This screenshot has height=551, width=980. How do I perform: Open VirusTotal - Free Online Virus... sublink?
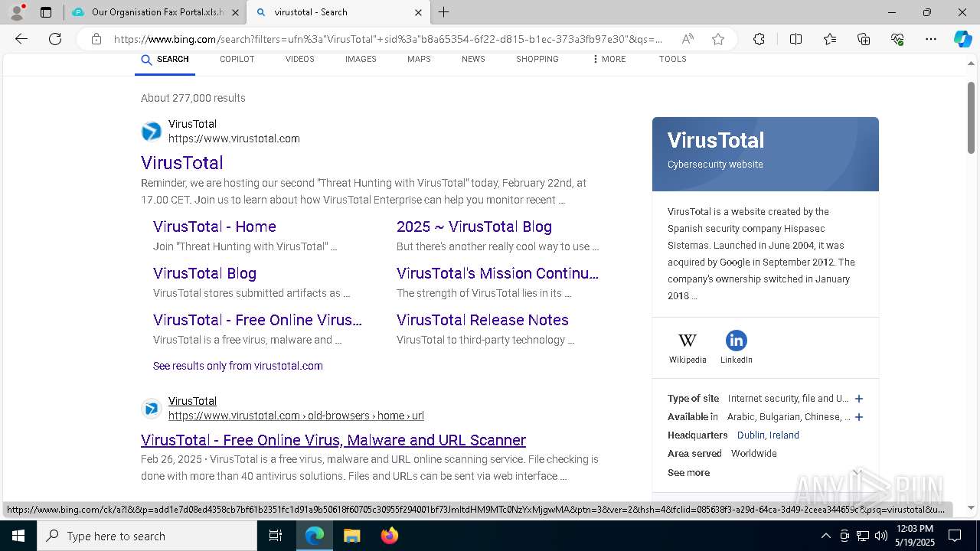(257, 320)
